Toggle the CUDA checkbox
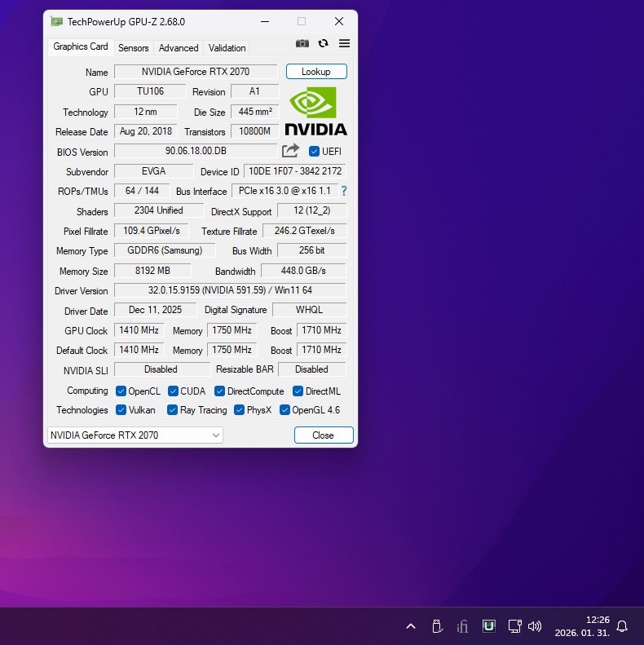Screen dimensions: 644x645 (173, 391)
